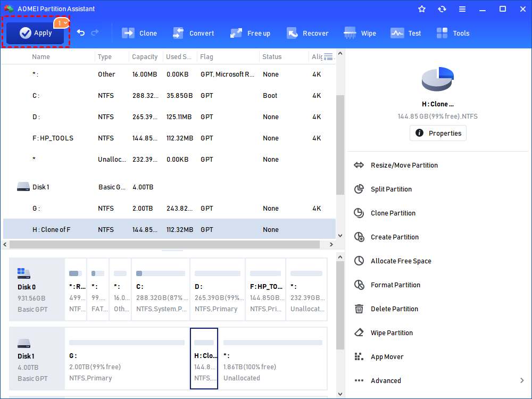Select the D: partition row
The height and width of the screenshot is (399, 532).
169,117
